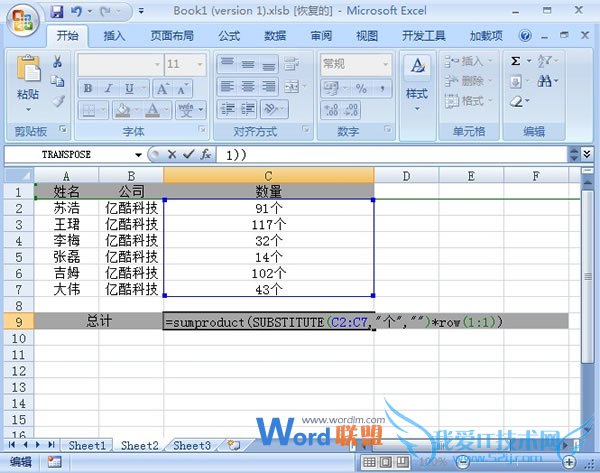Select the whole sheet with the corner button

pyautogui.click(x=19, y=176)
